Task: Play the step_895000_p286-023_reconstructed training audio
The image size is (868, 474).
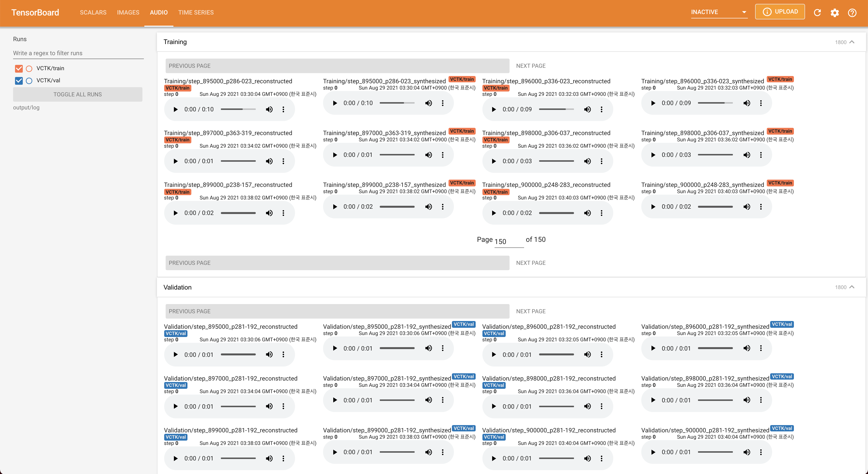Action: point(176,109)
